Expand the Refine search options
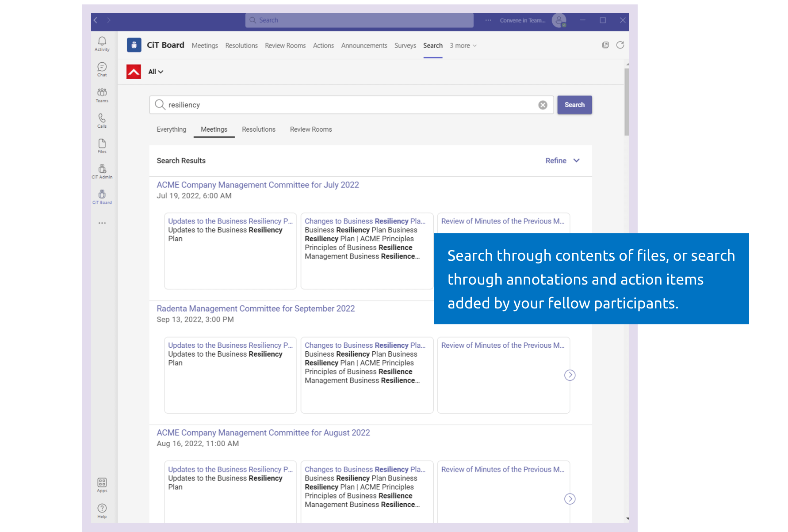Screen dimensions: 788x532 (x=562, y=160)
